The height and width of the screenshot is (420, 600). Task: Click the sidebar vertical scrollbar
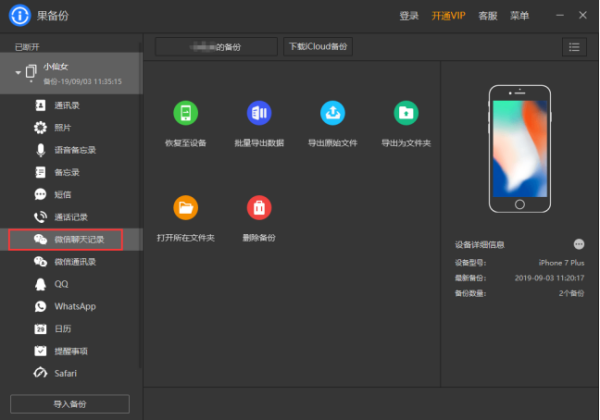(141, 207)
